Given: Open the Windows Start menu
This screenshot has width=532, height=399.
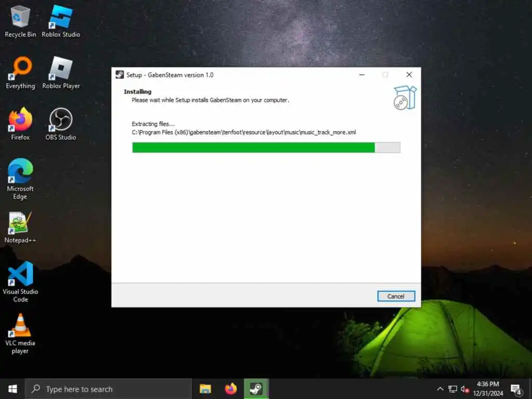Looking at the screenshot, I should (x=12, y=389).
